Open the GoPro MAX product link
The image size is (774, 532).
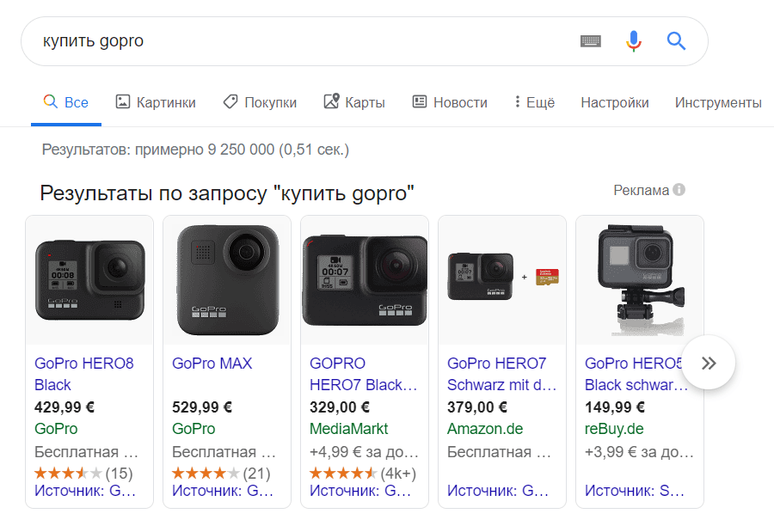[212, 364]
